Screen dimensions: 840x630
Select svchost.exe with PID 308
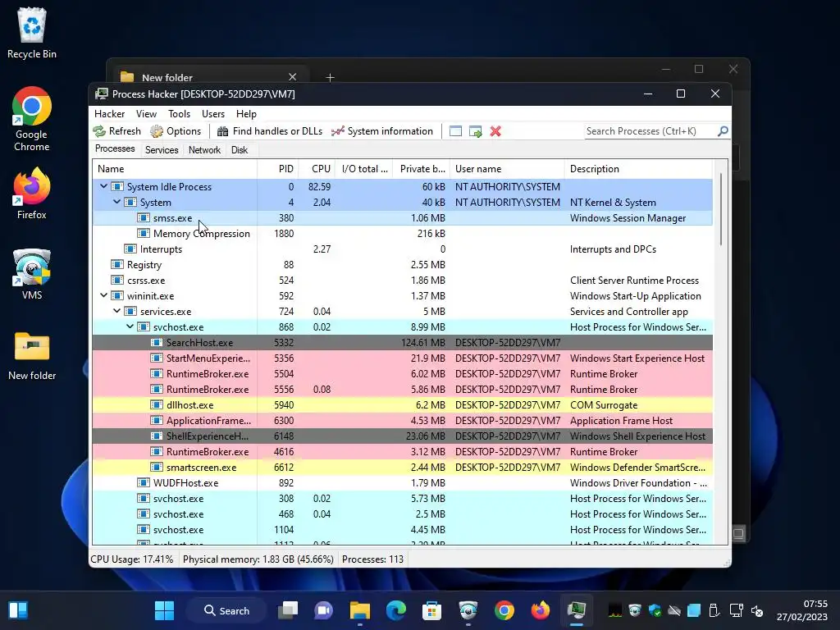click(402, 498)
